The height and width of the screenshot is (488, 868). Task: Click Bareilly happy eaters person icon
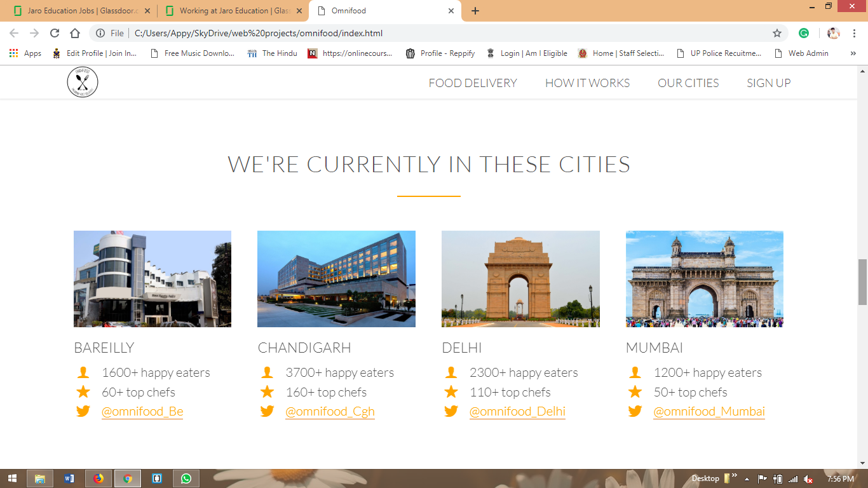tap(83, 372)
